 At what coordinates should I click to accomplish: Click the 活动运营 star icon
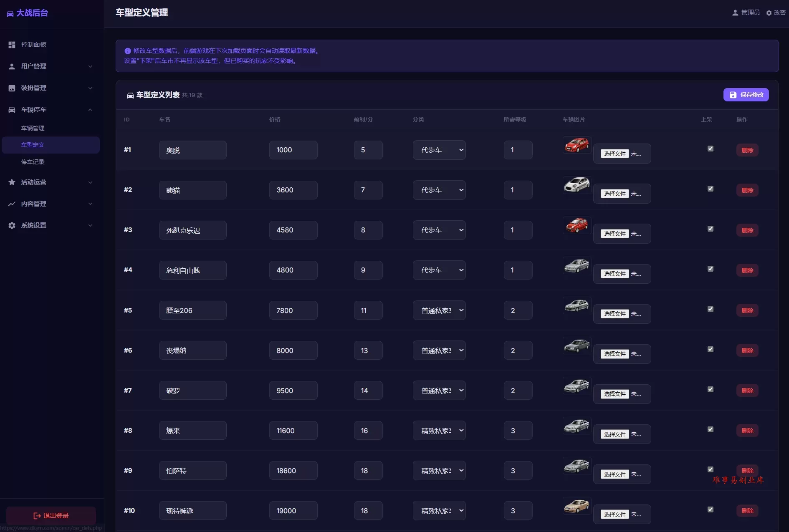[12, 182]
